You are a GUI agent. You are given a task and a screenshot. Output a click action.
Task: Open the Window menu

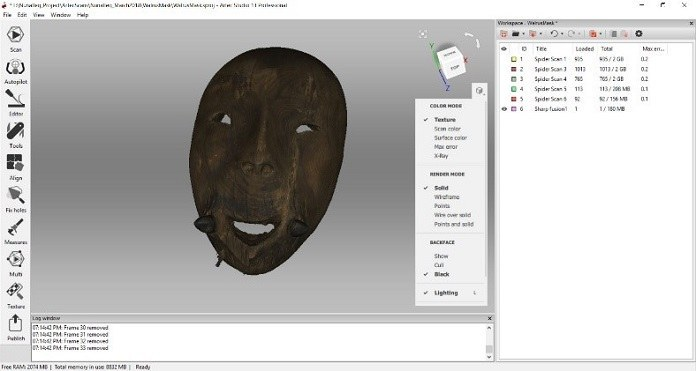coord(61,15)
